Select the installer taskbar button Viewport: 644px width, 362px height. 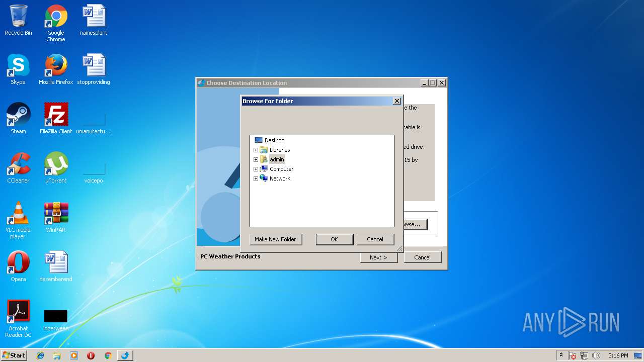click(125, 355)
